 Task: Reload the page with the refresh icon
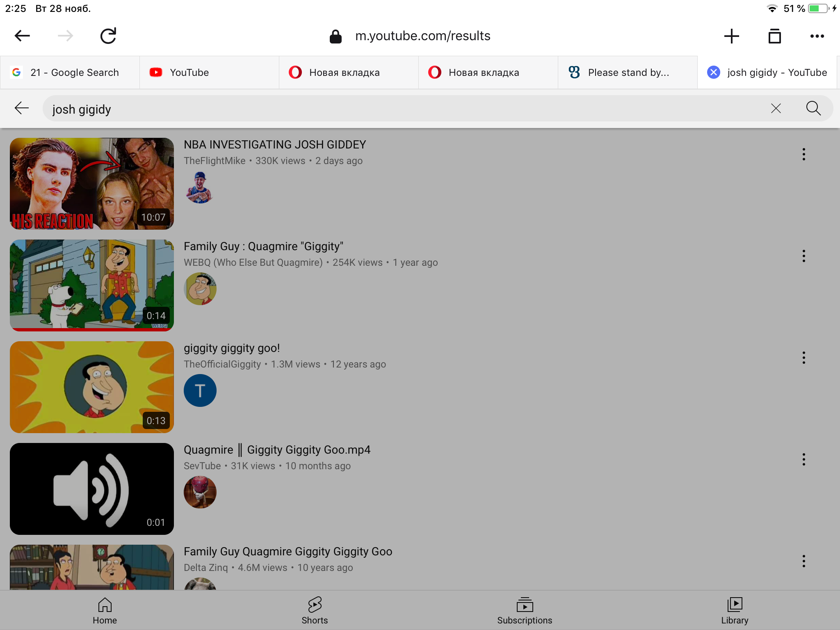click(108, 36)
